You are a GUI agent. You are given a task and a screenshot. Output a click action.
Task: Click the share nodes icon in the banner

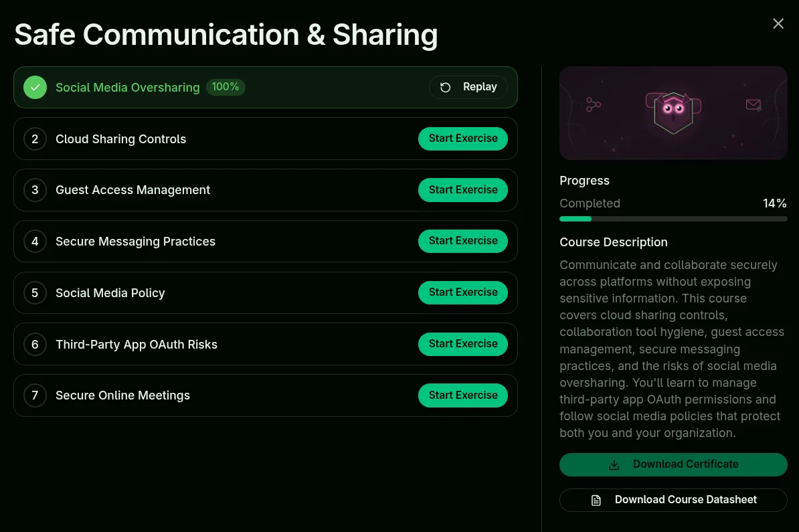[593, 104]
